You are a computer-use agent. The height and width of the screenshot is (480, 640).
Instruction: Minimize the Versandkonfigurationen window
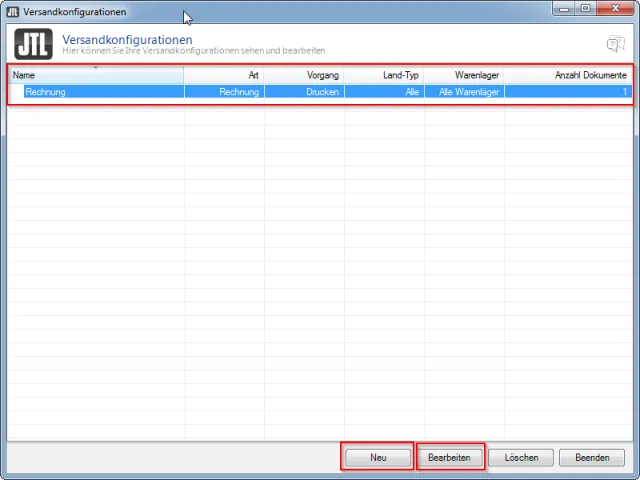(564, 8)
